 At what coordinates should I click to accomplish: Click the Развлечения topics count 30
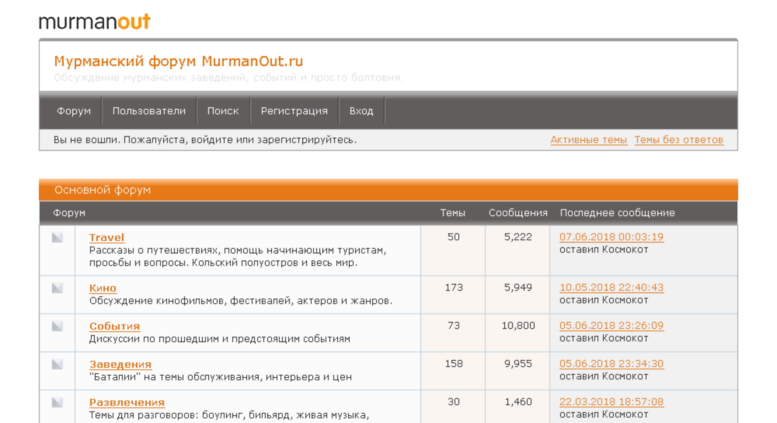(453, 402)
